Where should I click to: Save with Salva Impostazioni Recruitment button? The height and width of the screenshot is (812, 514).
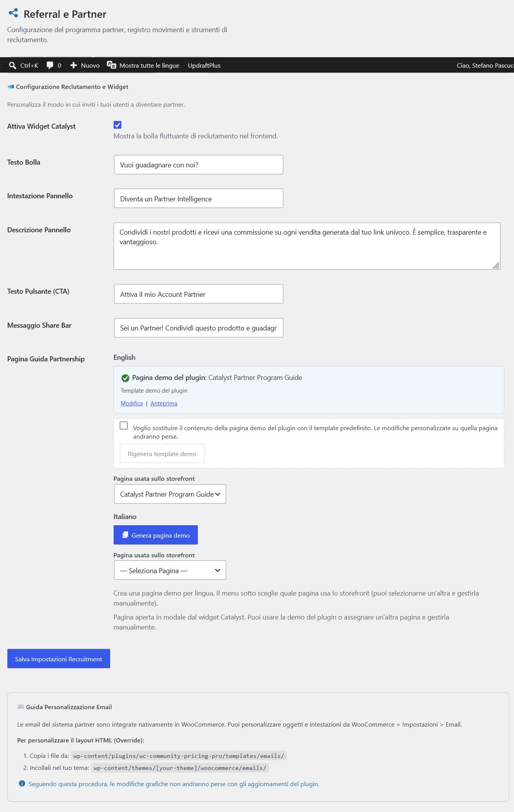59,659
